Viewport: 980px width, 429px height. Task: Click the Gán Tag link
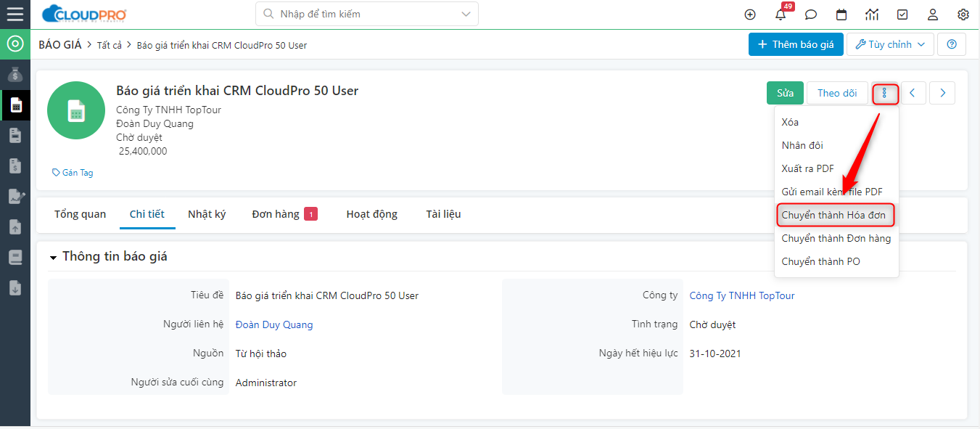point(73,173)
